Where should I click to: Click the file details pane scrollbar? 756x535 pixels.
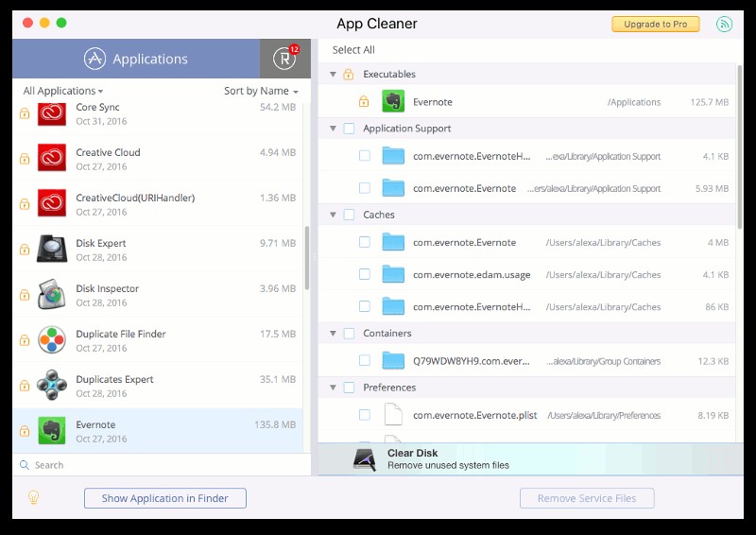[740, 147]
